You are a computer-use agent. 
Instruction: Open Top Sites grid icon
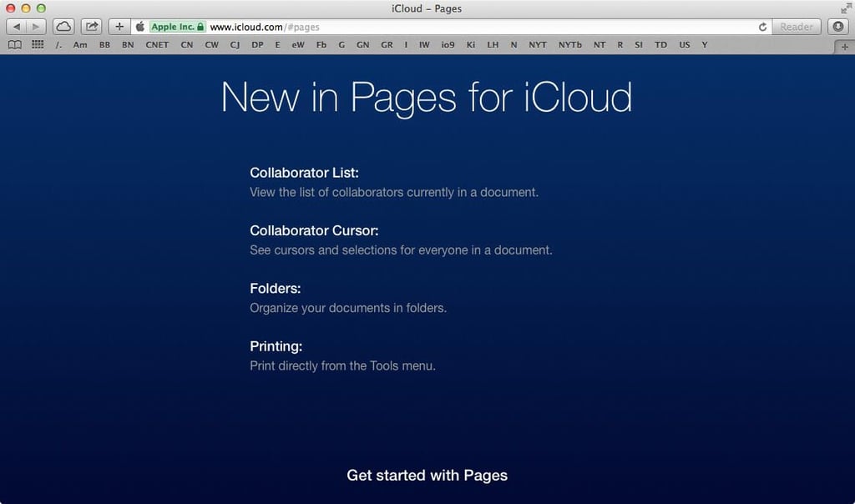38,45
